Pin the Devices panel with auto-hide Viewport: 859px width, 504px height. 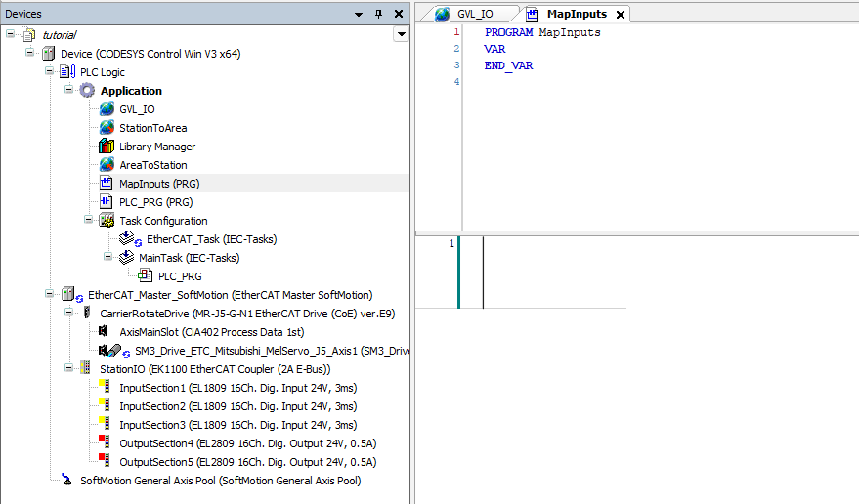click(x=378, y=14)
